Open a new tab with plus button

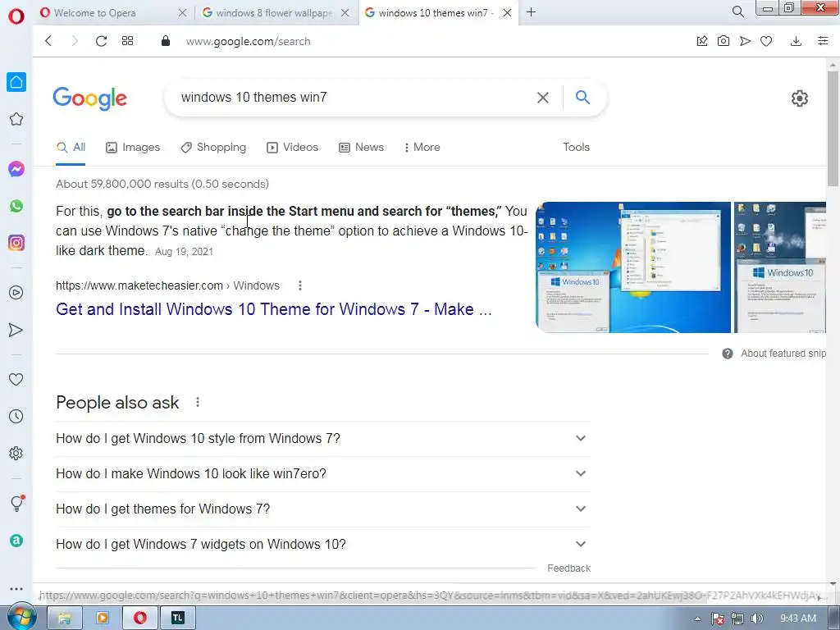531,11
